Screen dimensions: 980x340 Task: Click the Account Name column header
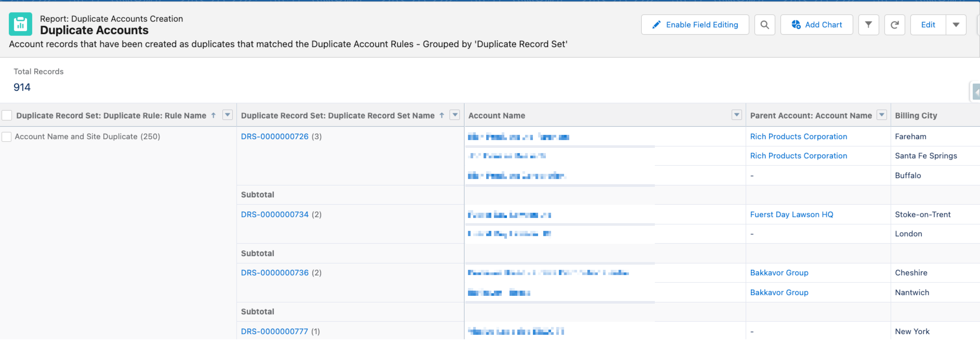pos(496,116)
